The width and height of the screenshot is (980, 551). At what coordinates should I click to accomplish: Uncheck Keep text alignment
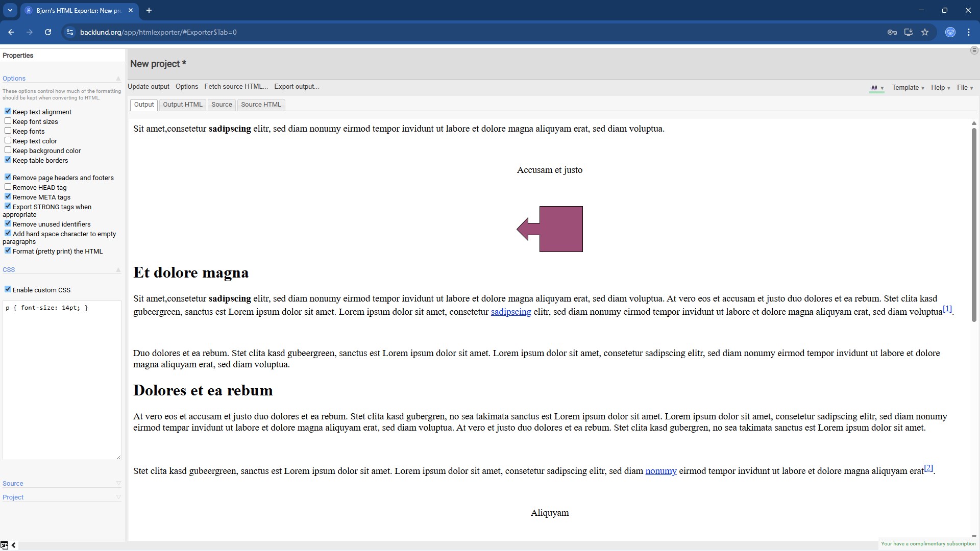[x=8, y=111]
